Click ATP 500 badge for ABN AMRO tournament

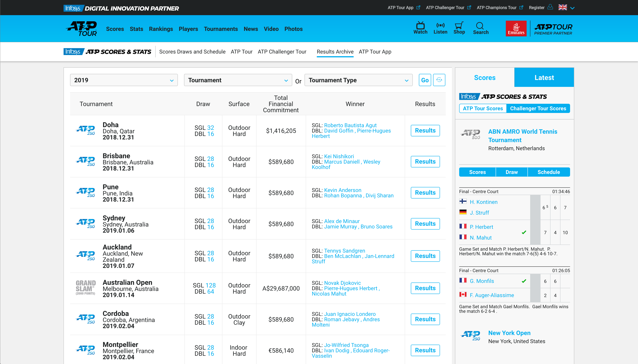point(470,134)
